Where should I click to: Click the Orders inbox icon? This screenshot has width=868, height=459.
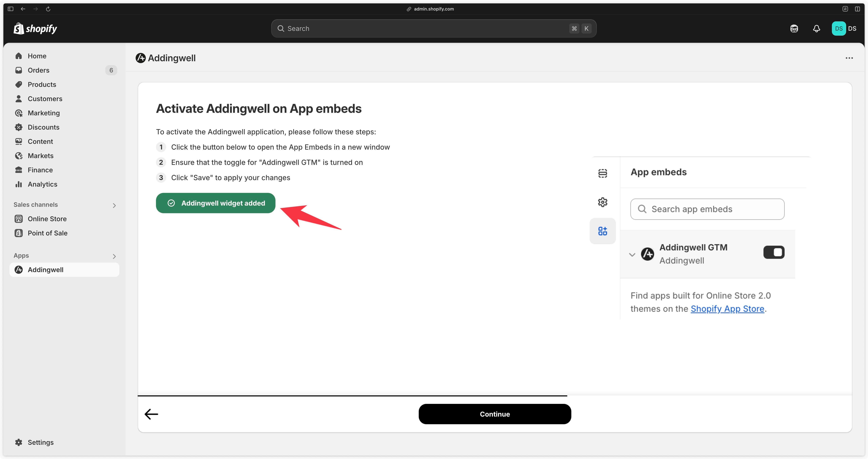[x=18, y=70]
